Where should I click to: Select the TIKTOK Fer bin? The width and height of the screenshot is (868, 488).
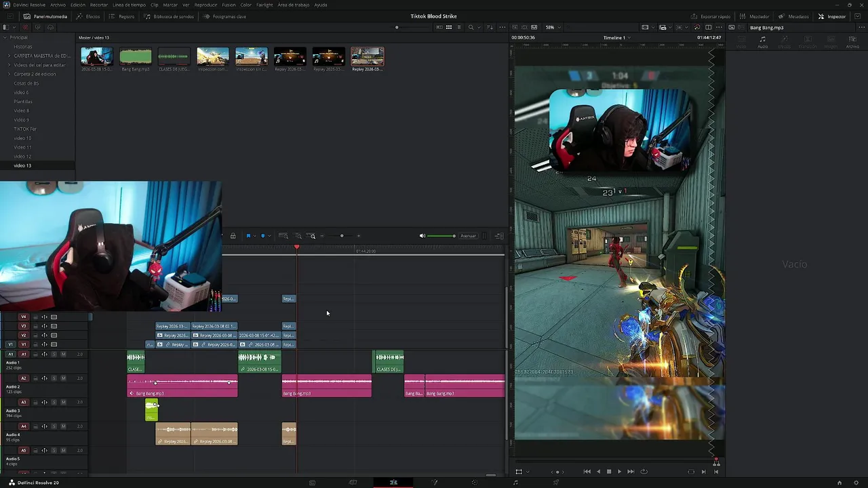coord(25,129)
